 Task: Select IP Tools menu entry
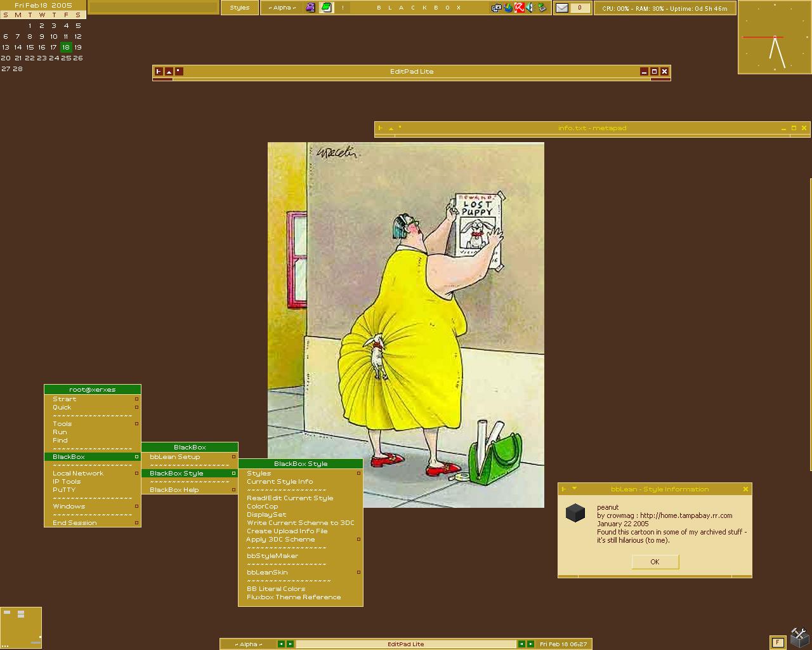coord(93,482)
